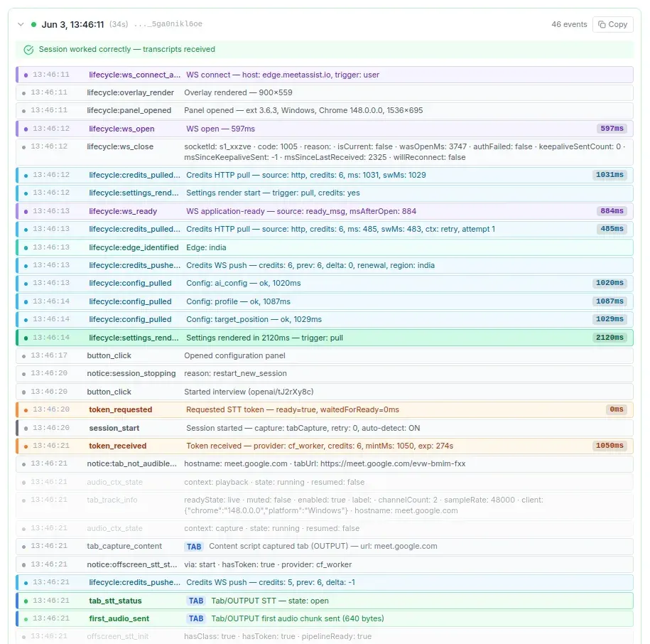Select the token_requested event row
Image resolution: width=650 pixels, height=644 pixels.
pos(325,409)
